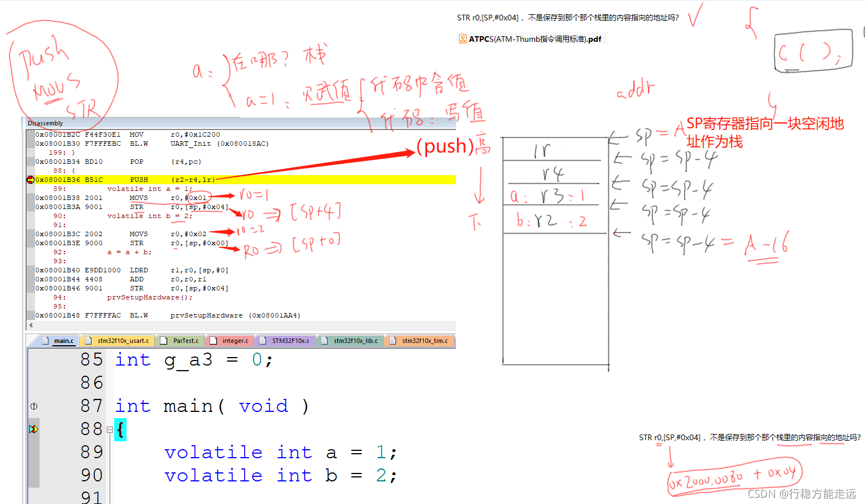Screen dimensions: 865x504
Task: Select the MOVS r0,#0x01 row at 0x08001B38
Action: coord(245,198)
